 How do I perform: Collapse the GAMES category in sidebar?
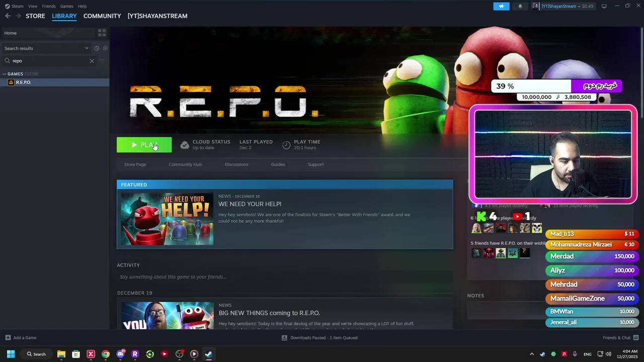(5, 74)
